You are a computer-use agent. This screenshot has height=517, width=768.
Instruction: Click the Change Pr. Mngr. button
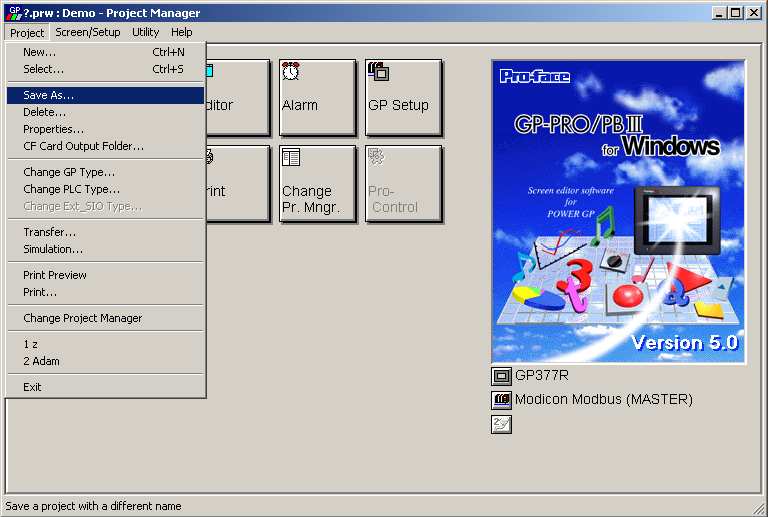(x=317, y=184)
